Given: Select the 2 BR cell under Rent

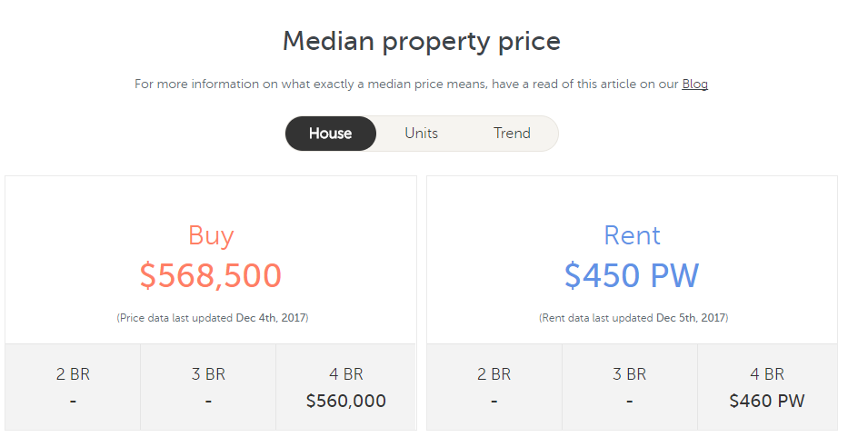Looking at the screenshot, I should tap(494, 387).
